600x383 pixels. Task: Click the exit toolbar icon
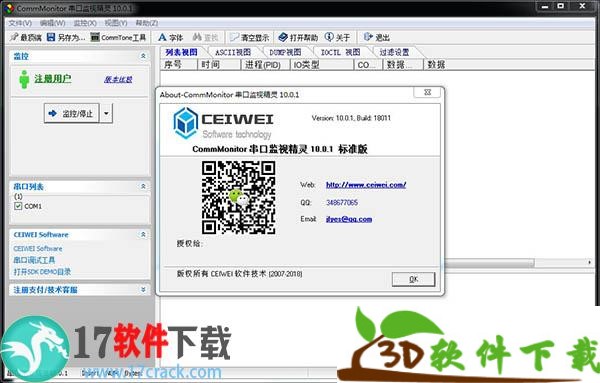(368, 37)
